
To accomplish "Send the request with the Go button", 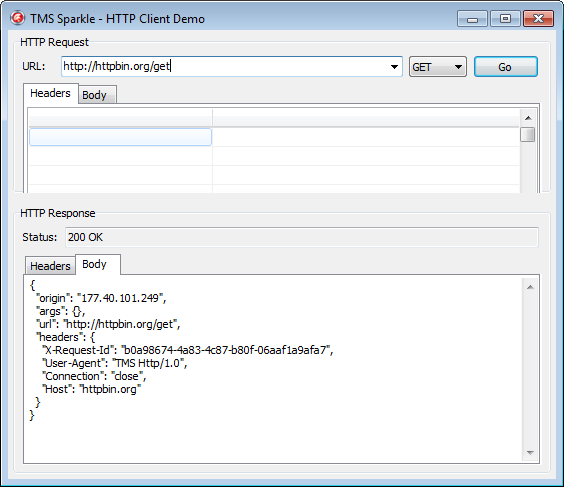I will [x=505, y=67].
